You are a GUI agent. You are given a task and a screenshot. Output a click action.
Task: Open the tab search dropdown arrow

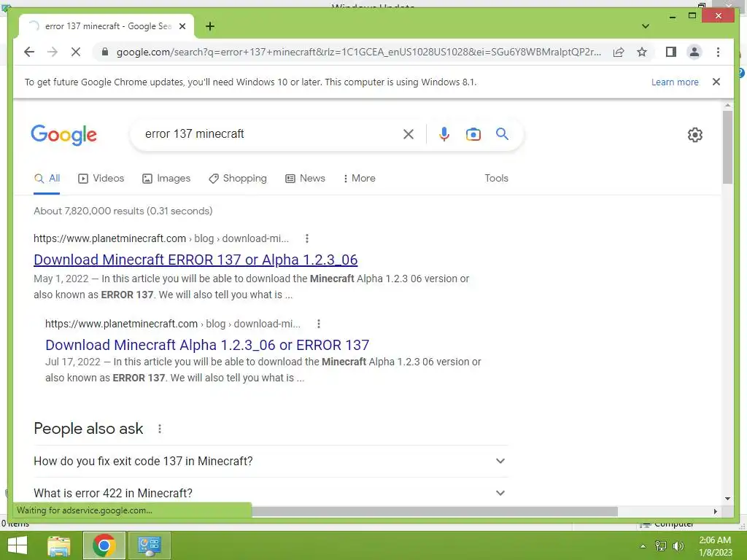pos(646,26)
